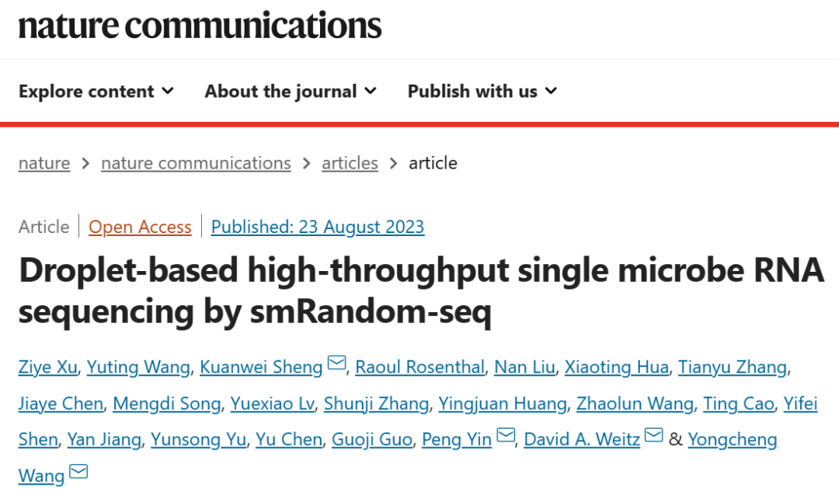Image resolution: width=839 pixels, height=504 pixels.
Task: Click the nature communications logo
Action: pos(200,25)
